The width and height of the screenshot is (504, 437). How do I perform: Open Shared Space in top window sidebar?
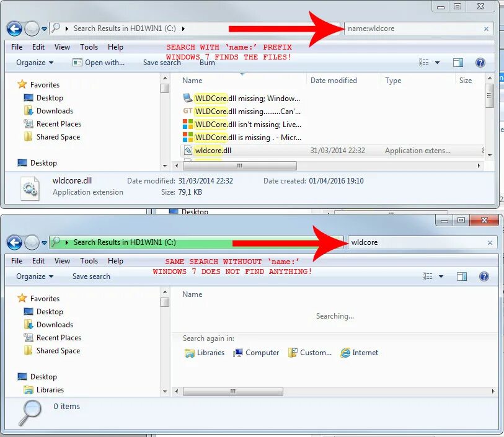click(x=52, y=137)
